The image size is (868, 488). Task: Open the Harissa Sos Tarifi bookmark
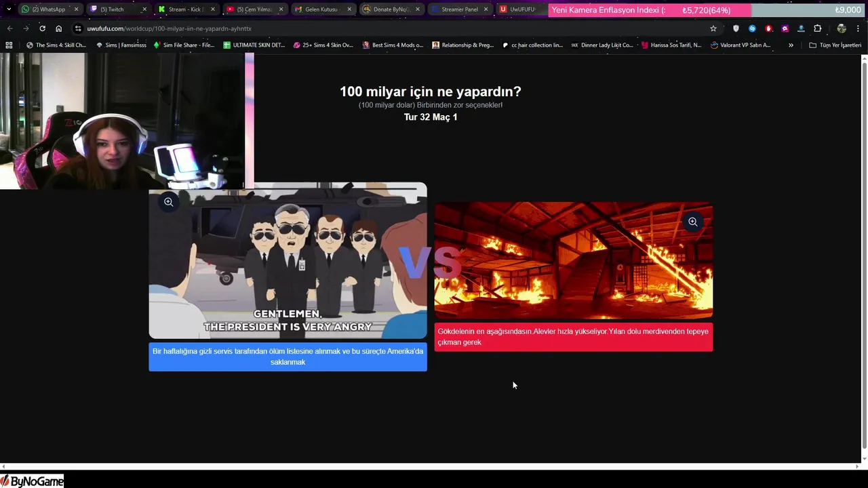pos(671,45)
